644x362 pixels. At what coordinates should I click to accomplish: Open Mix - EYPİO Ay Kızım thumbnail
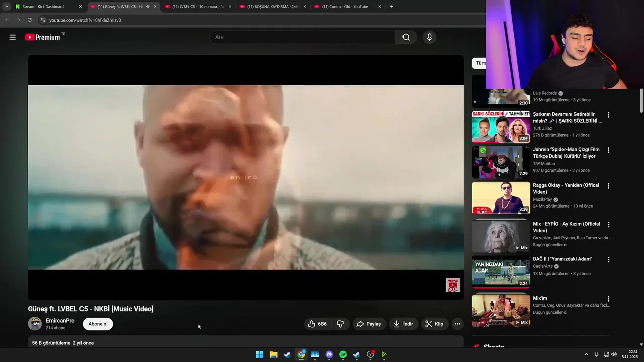tap(501, 236)
